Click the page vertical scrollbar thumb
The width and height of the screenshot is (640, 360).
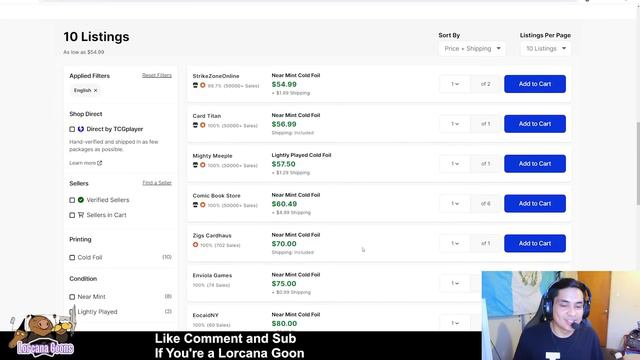point(638,163)
